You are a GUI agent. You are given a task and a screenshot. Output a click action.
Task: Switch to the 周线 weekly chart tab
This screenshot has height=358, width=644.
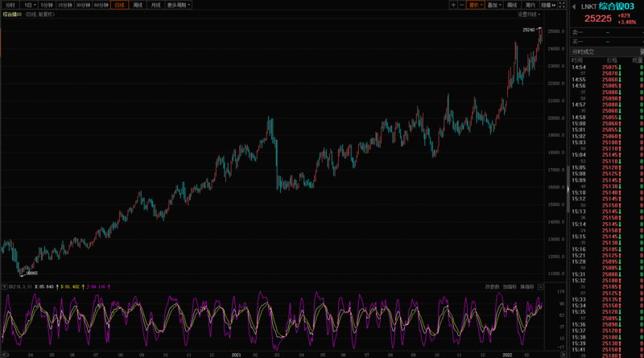coord(138,5)
